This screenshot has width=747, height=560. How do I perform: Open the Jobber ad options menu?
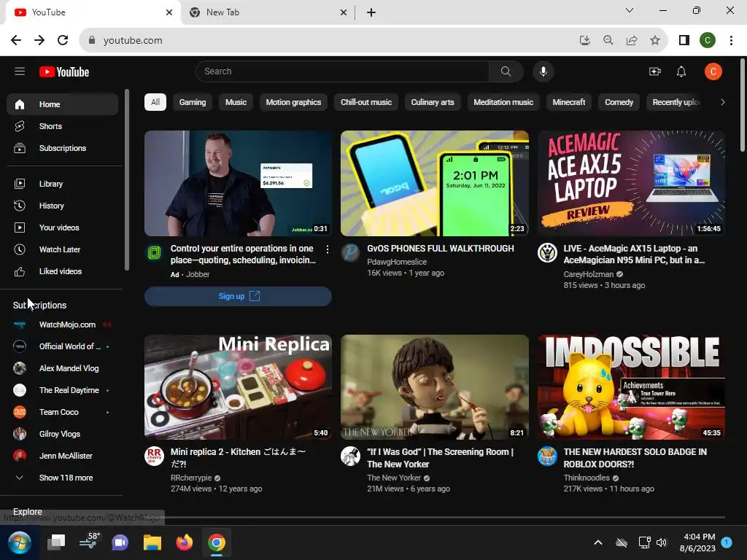328,249
